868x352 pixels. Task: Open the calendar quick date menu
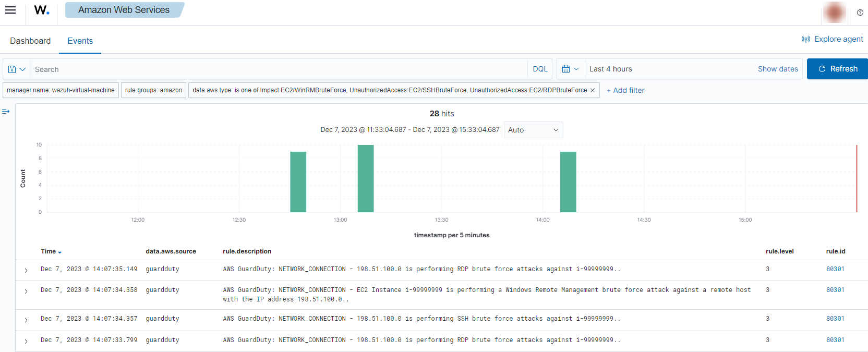point(570,69)
